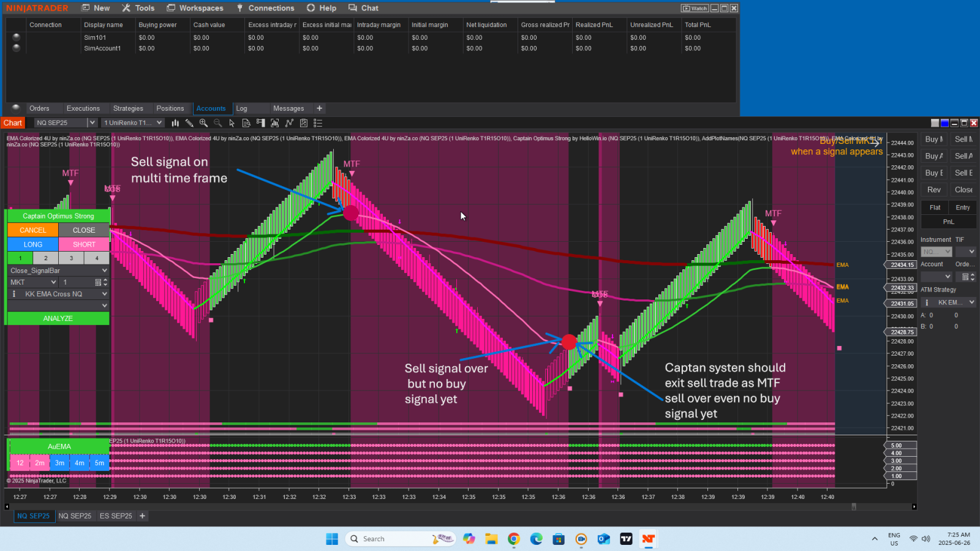Open the New menu
This screenshot has width=980, height=551.
[96, 8]
